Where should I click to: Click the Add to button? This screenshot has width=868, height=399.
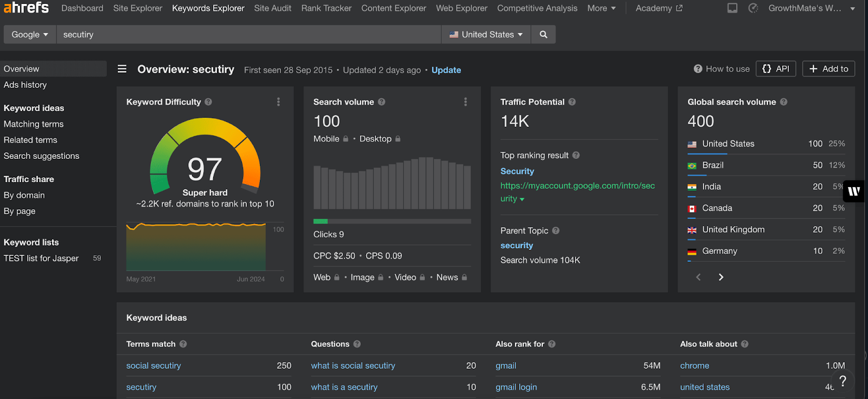(x=828, y=69)
